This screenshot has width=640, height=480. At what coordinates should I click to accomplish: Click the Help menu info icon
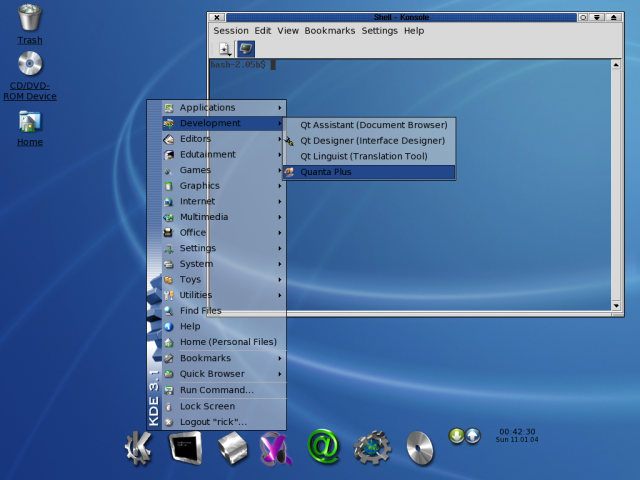(169, 327)
